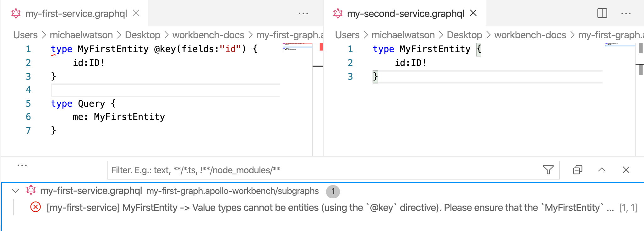This screenshot has width=644, height=231.
Task: Collapse the my-first-service.graphql problems group
Action: pos(15,191)
